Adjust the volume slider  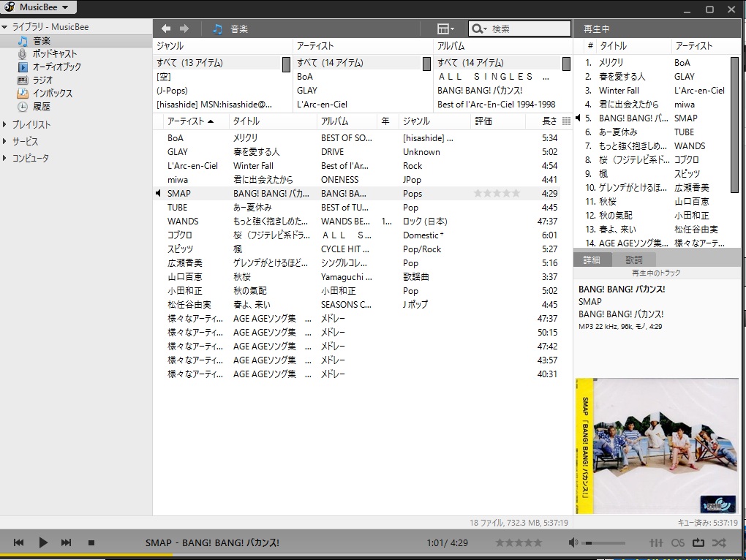coord(605,543)
